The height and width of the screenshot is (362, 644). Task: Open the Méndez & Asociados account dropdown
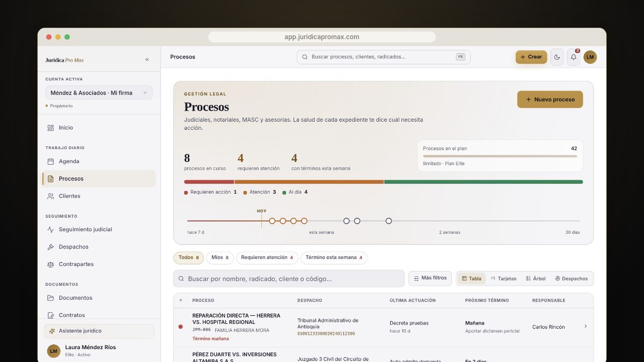point(99,93)
